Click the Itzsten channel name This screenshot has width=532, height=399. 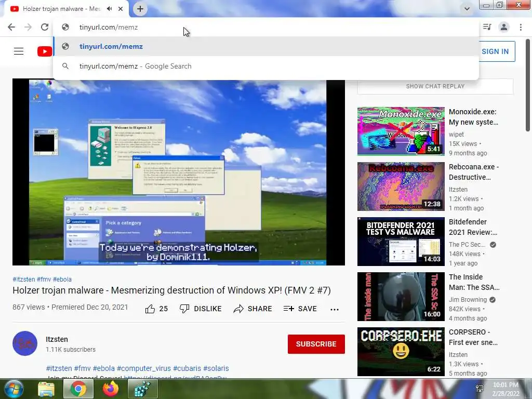coord(57,339)
